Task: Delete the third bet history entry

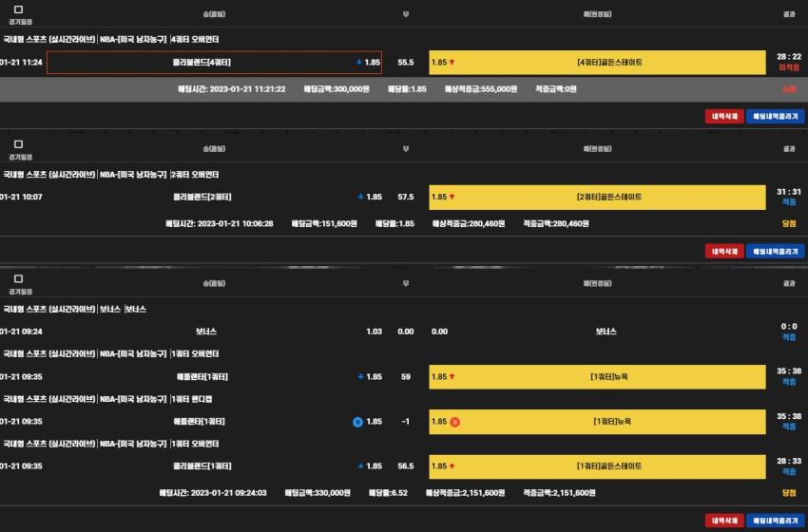Action: [724, 521]
